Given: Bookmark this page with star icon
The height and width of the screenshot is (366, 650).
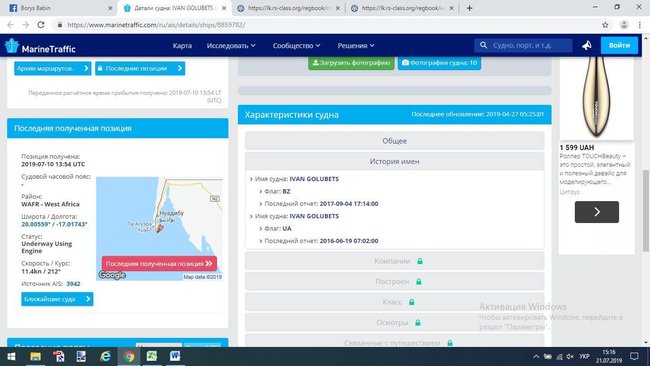Looking at the screenshot, I should 605,25.
